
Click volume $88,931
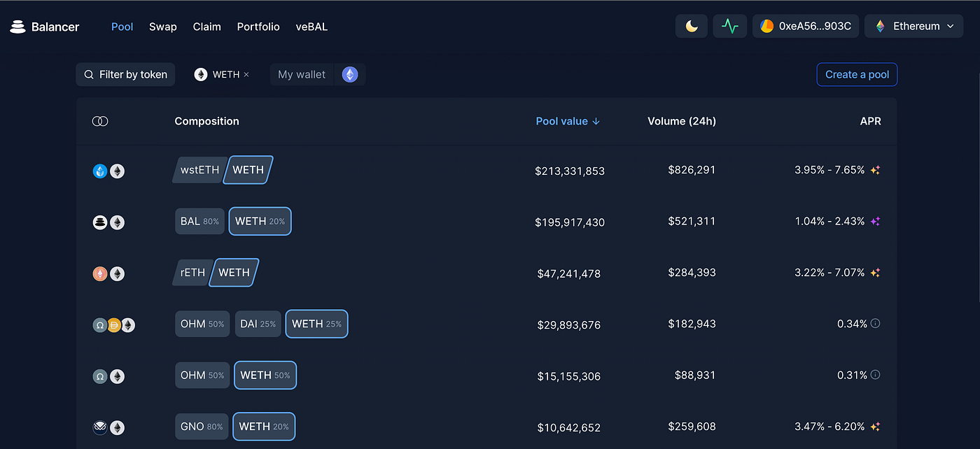pyautogui.click(x=695, y=375)
